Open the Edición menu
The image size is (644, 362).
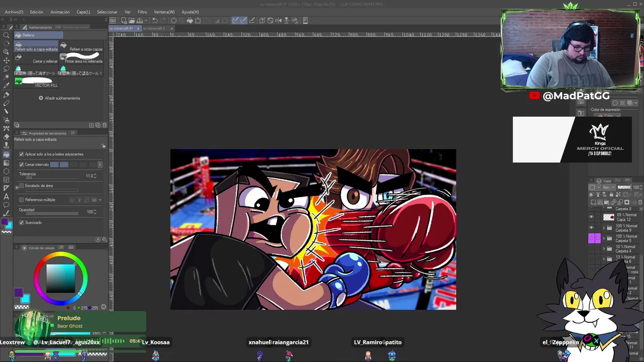[x=36, y=12]
